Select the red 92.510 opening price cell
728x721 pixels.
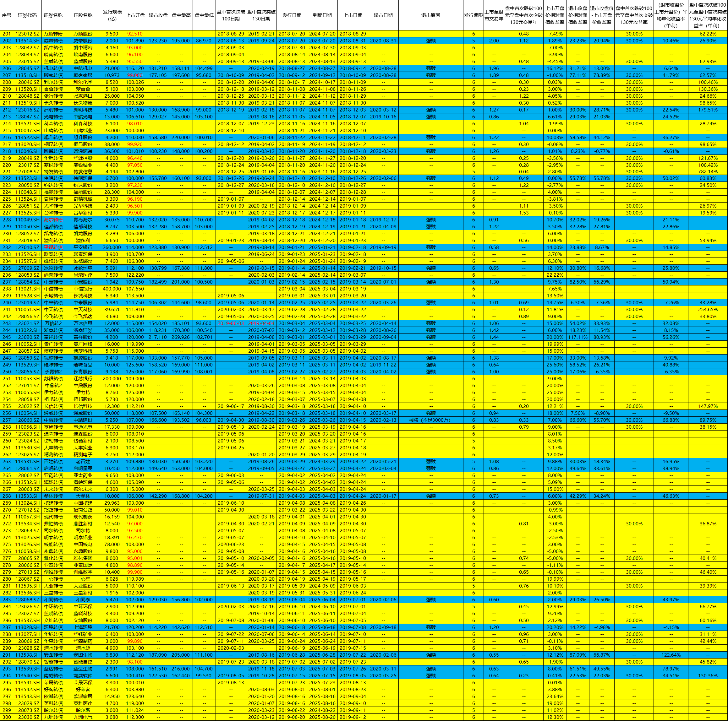tap(135, 34)
